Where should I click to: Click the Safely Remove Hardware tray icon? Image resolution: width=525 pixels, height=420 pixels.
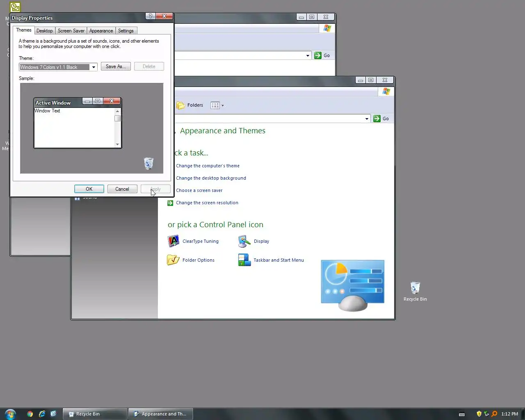click(486, 414)
